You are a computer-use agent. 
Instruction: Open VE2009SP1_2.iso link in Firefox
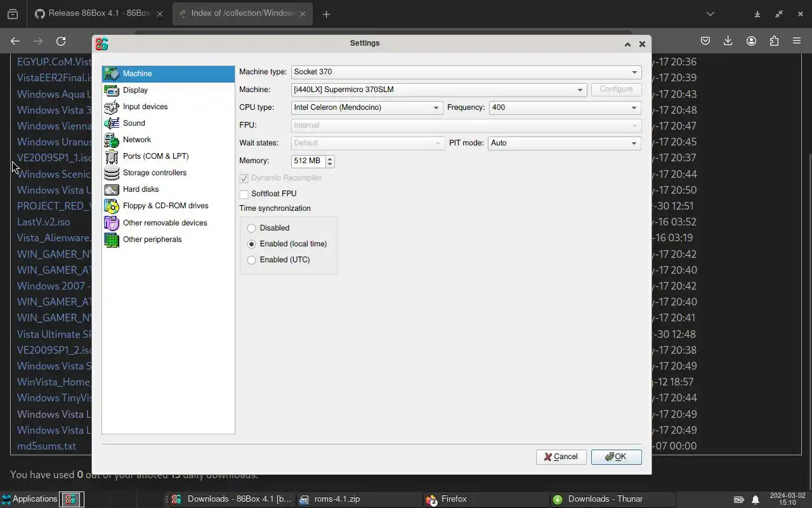pos(55,351)
